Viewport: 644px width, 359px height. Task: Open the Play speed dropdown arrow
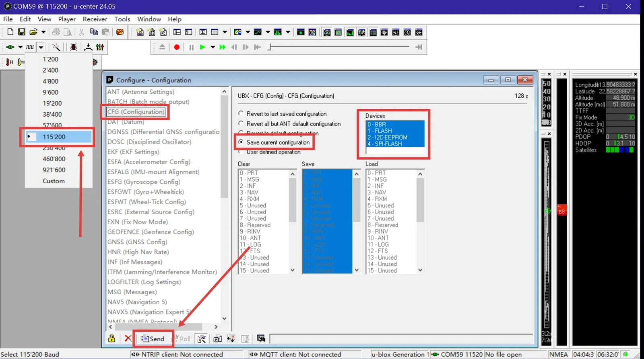click(213, 47)
